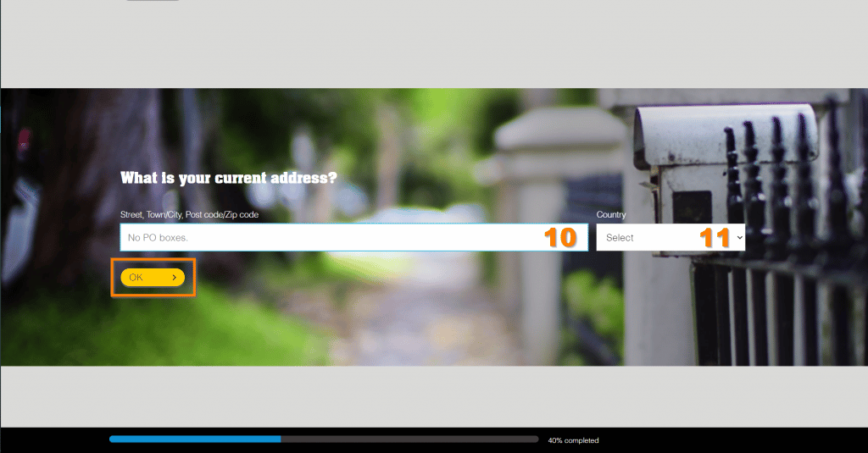Open the Country select dropdown
868x453 pixels.
point(670,237)
